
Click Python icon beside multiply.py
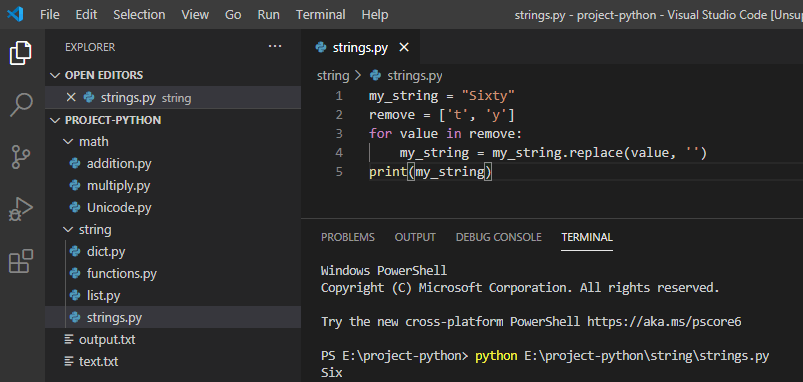[x=75, y=185]
